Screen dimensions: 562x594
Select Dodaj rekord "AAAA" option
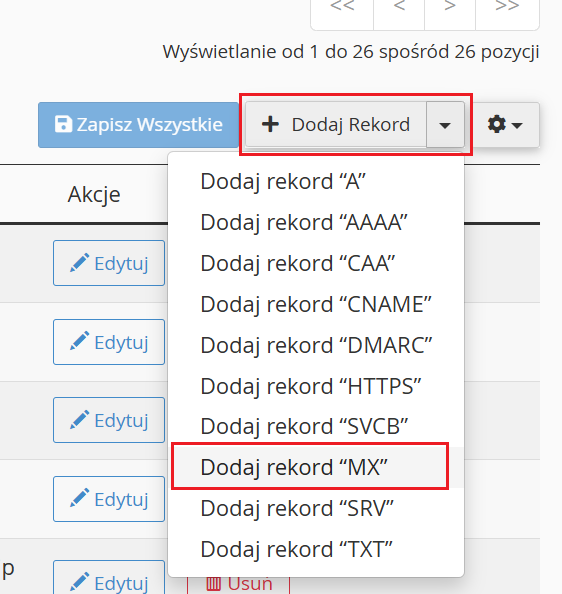(315, 222)
